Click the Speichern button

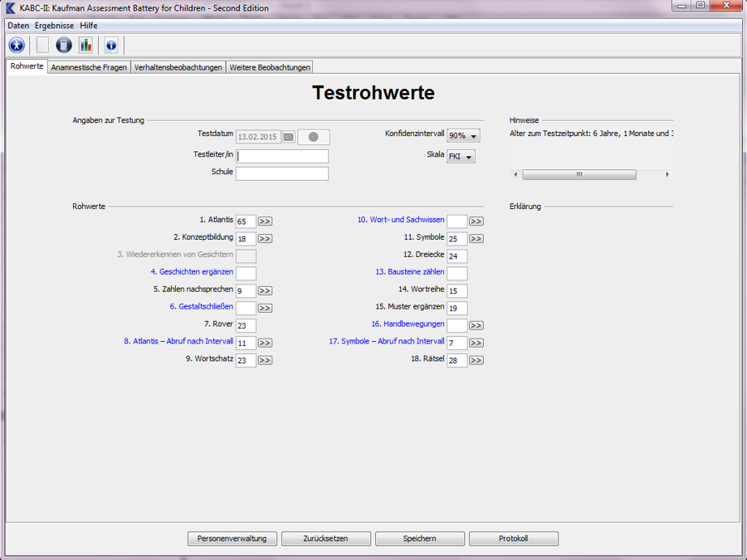click(419, 538)
